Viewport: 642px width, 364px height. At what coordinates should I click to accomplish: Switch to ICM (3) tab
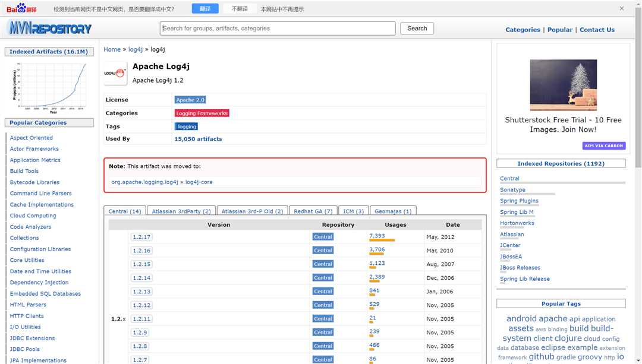coord(353,211)
